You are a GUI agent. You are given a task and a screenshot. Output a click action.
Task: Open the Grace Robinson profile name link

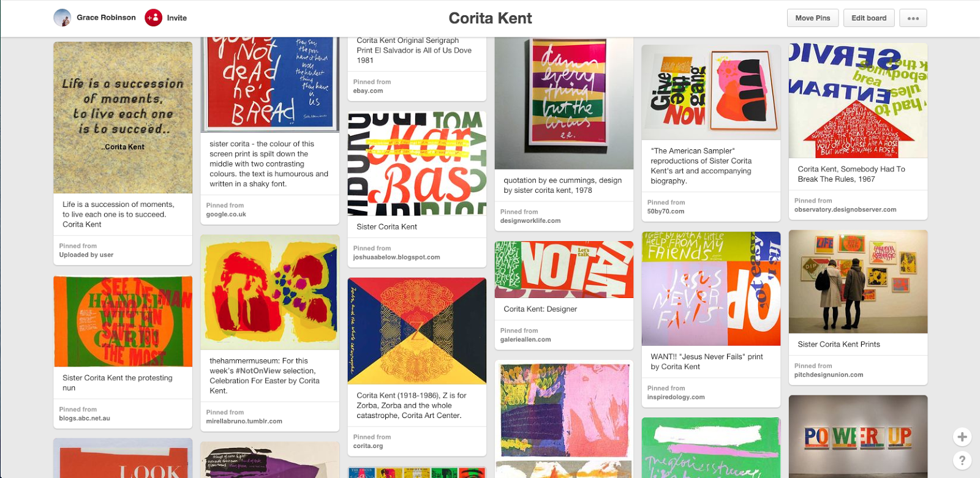[106, 18]
